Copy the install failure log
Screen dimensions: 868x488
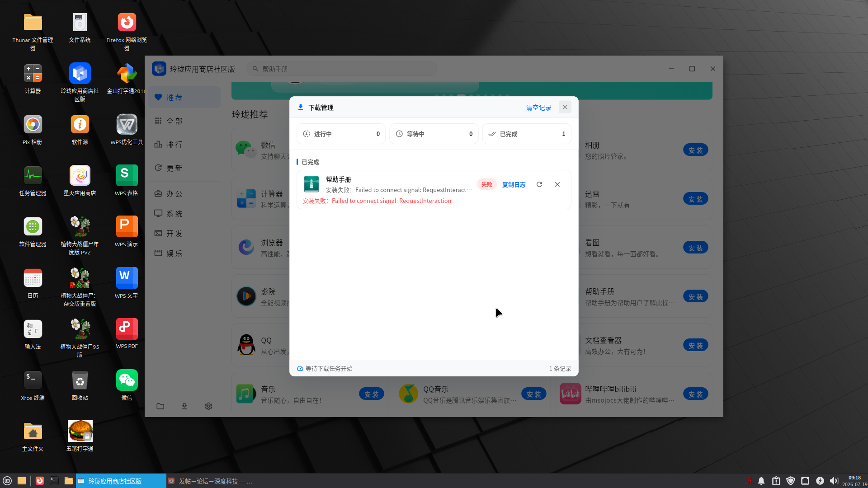pyautogui.click(x=514, y=184)
